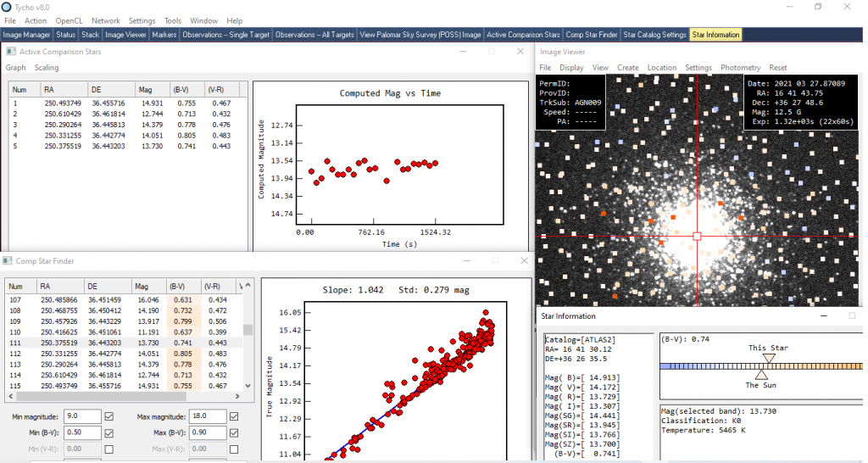Close the Active Comparison Stars window
The width and height of the screenshot is (868, 463).
520,51
